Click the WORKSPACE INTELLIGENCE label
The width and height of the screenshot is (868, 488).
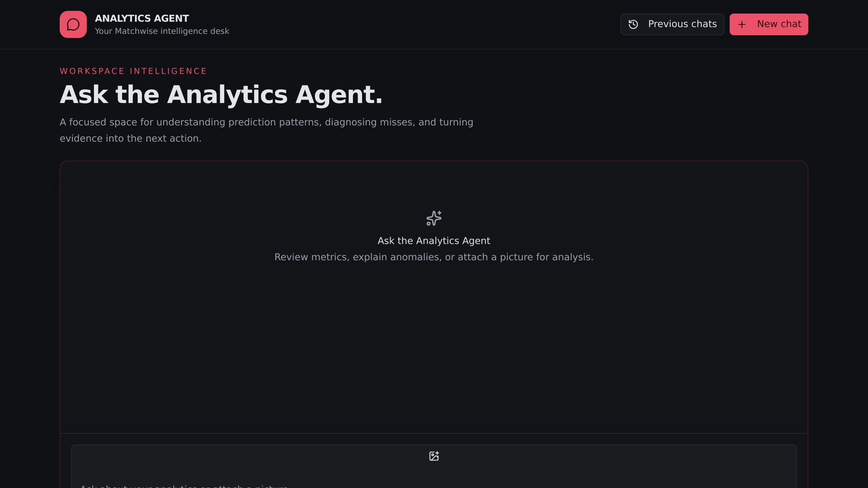(133, 71)
